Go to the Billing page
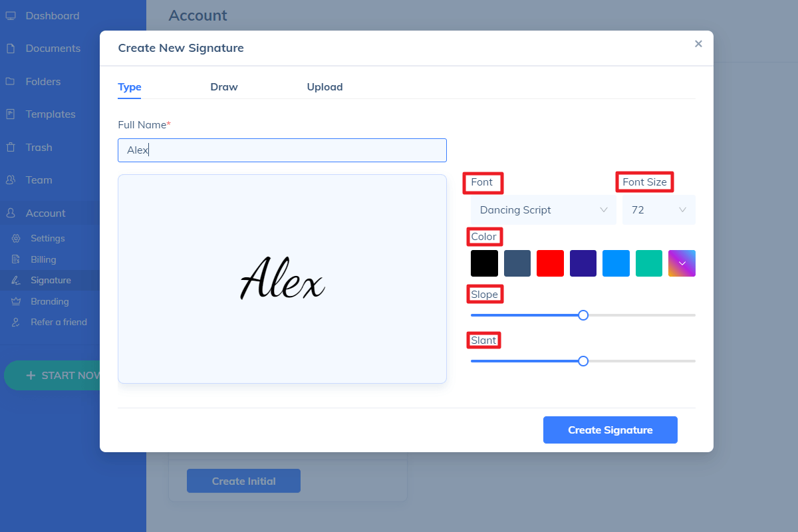The image size is (798, 532). click(x=42, y=259)
